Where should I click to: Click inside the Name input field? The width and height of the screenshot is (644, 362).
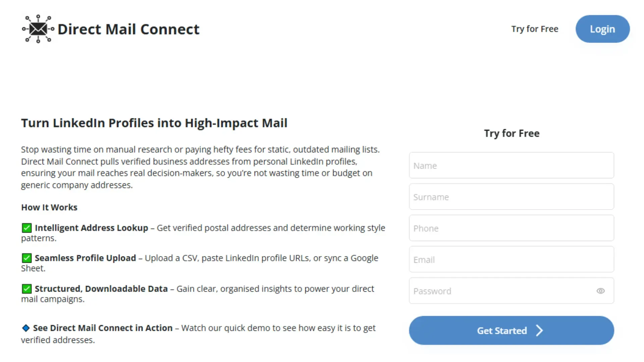click(x=512, y=165)
